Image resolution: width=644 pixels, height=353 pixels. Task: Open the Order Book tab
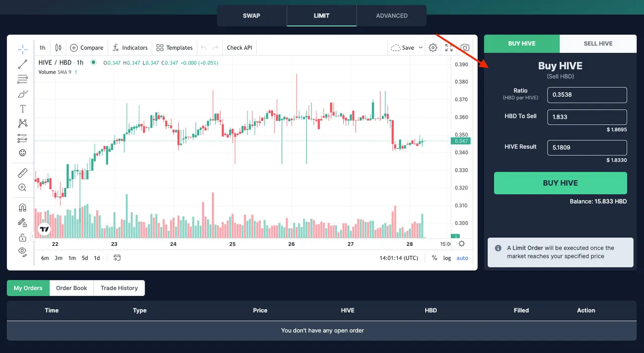point(71,288)
